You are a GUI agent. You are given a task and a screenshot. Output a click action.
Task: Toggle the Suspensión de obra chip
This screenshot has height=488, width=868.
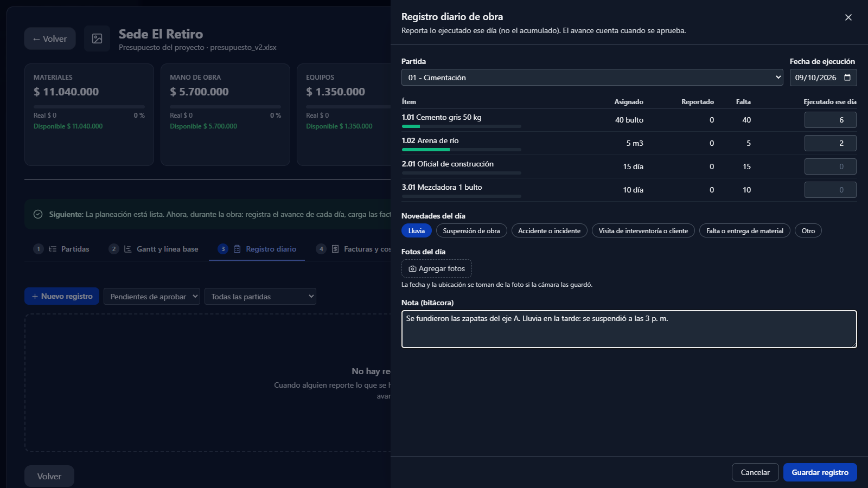click(471, 230)
